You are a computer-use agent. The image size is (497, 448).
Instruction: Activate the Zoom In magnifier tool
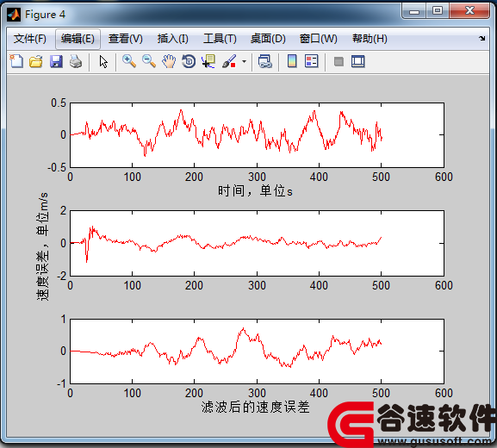(129, 61)
